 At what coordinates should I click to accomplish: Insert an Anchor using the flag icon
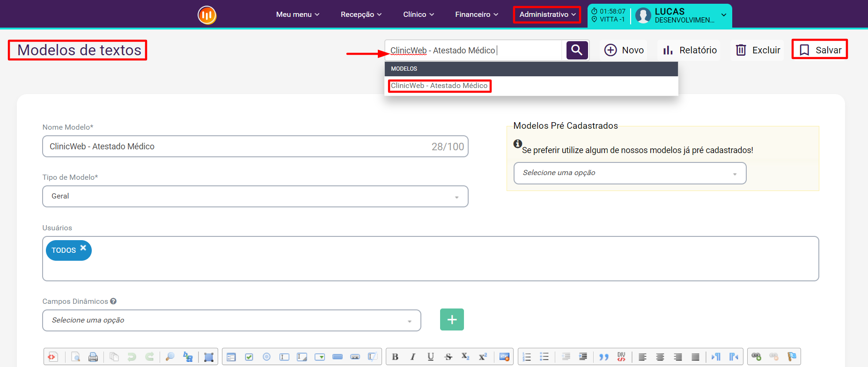[792, 357]
